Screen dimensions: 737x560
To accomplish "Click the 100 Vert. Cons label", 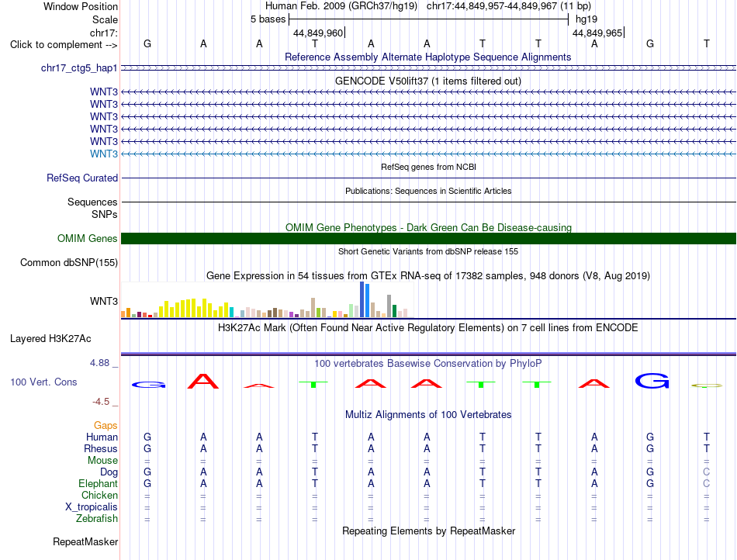I will pos(43,382).
